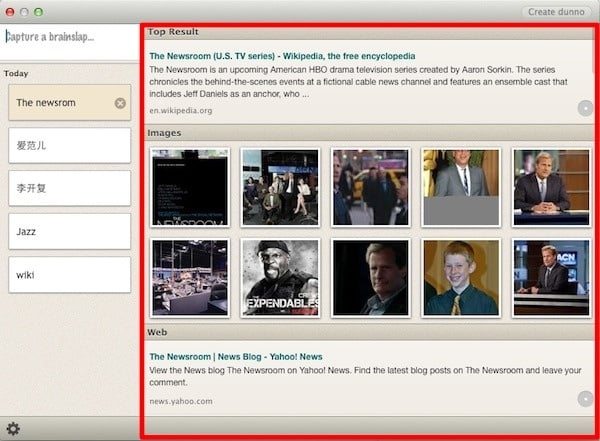Select the 爱范儿 note in sidebar
600x441 pixels.
[x=69, y=145]
